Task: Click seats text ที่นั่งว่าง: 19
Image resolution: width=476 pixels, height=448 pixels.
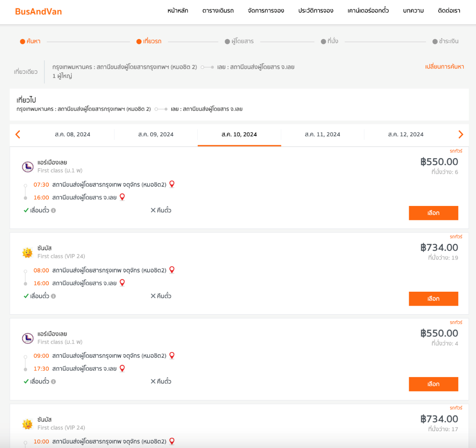Action: click(x=443, y=258)
